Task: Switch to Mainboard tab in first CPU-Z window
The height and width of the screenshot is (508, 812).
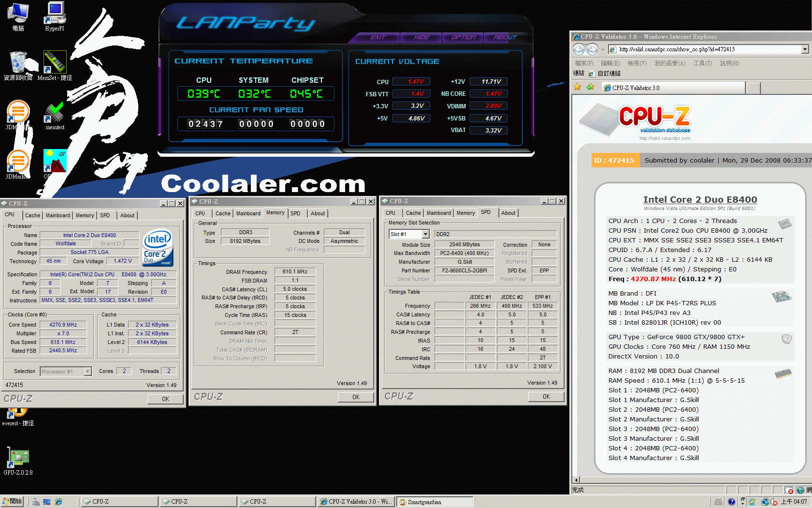Action: coord(58,215)
